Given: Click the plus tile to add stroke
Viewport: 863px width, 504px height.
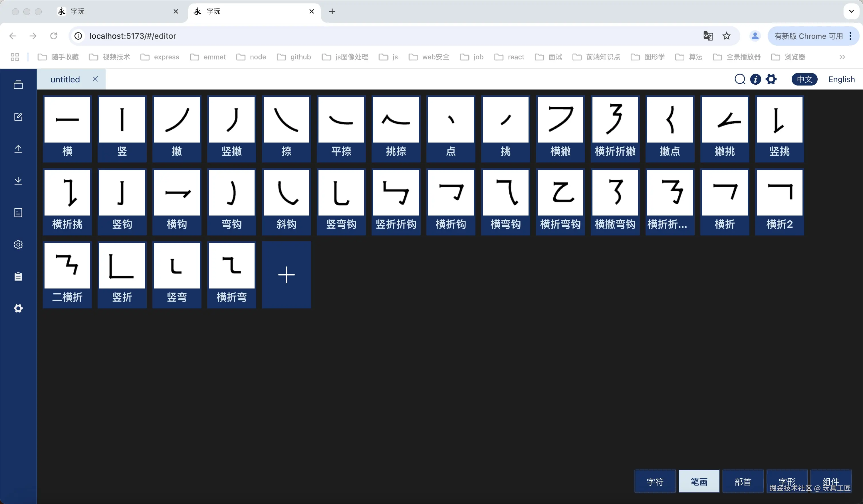Looking at the screenshot, I should [286, 275].
